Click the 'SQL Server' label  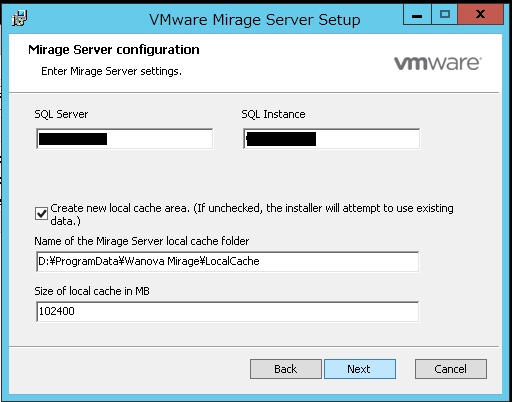pos(61,114)
